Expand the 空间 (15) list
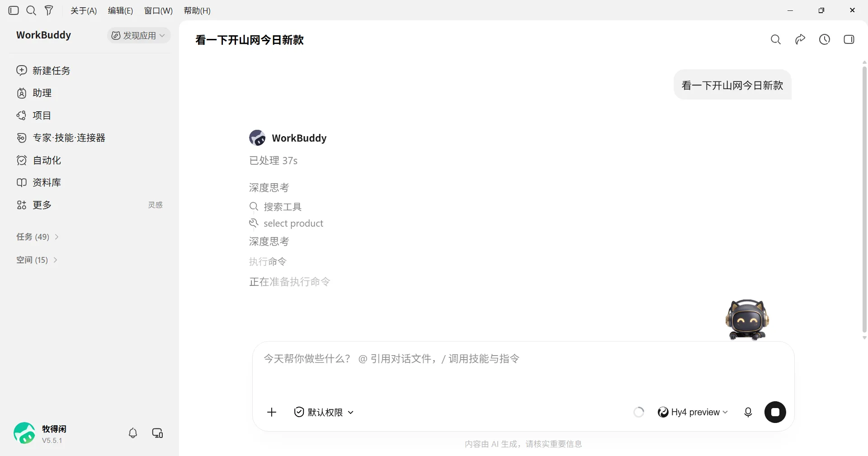This screenshot has height=456, width=868. coord(37,260)
